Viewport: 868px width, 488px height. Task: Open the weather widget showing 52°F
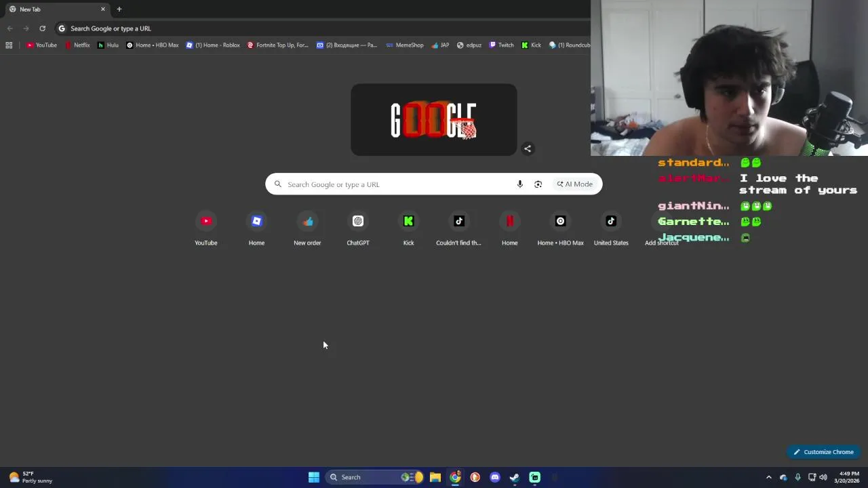(x=31, y=477)
